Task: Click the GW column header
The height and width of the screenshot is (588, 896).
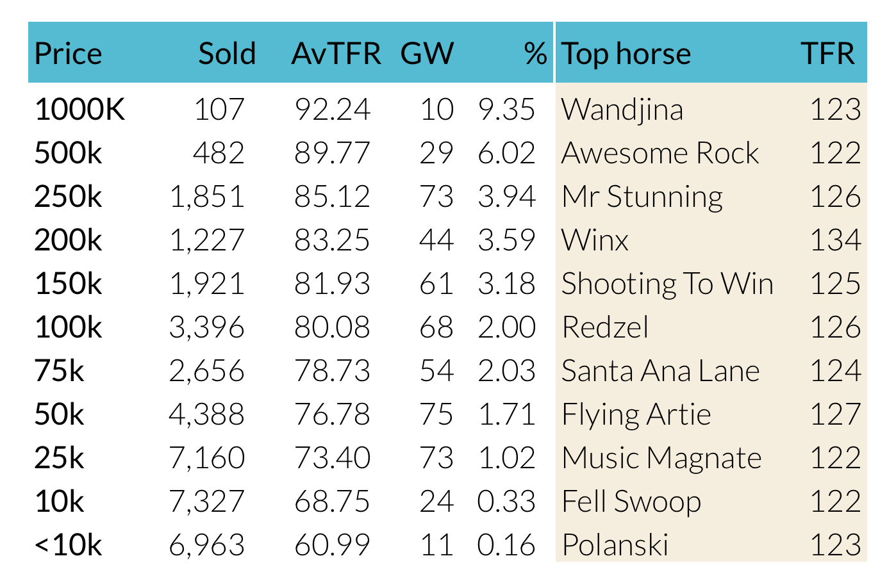Action: 427,54
